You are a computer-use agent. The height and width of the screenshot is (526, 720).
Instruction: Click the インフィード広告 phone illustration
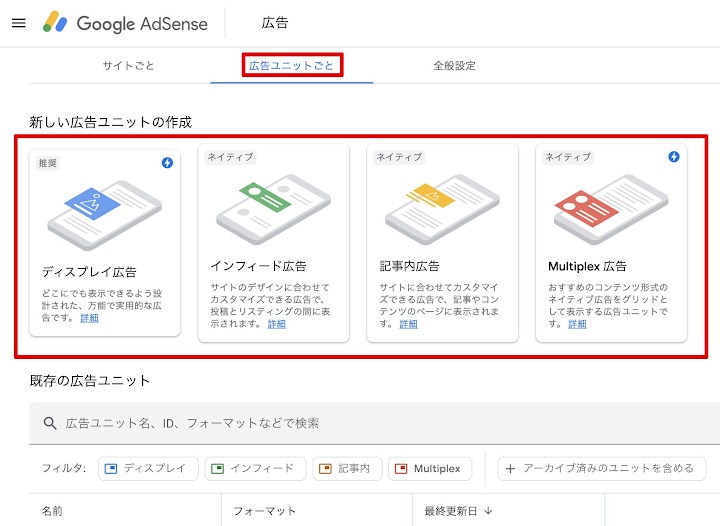pos(273,209)
